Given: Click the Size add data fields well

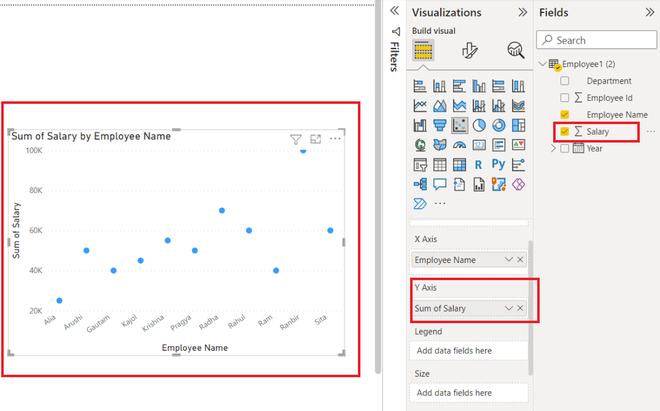Looking at the screenshot, I should pyautogui.click(x=469, y=392).
